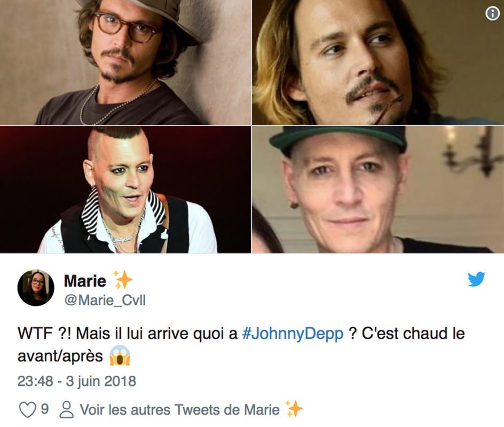504x427 pixels.
Task: Open the #JohnnyDepp hashtag link
Action: 293,334
